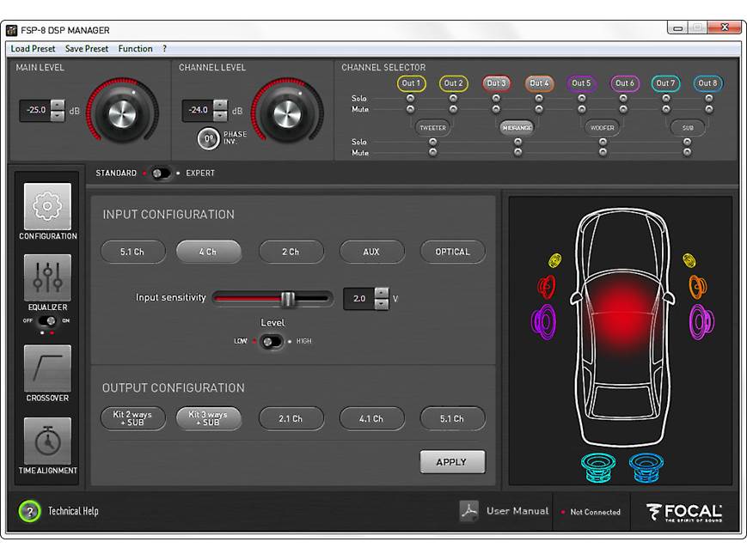Choose 5.1 Ch input configuration
The height and width of the screenshot is (560, 747).
click(x=133, y=252)
